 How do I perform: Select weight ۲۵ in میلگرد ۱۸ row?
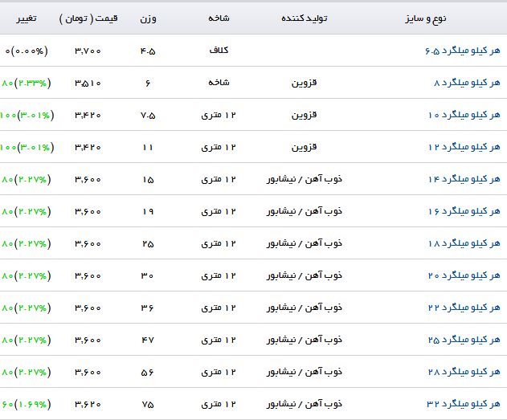(148, 243)
